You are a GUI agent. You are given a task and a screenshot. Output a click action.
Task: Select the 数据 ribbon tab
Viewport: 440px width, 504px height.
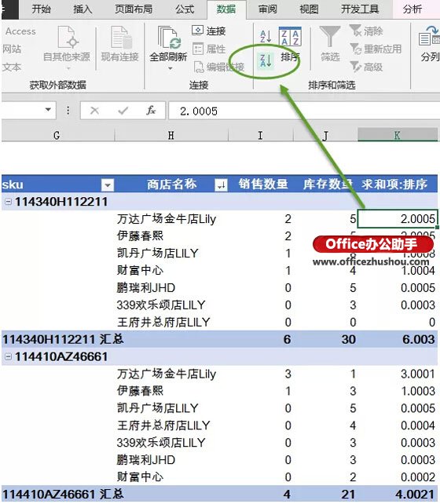226,9
